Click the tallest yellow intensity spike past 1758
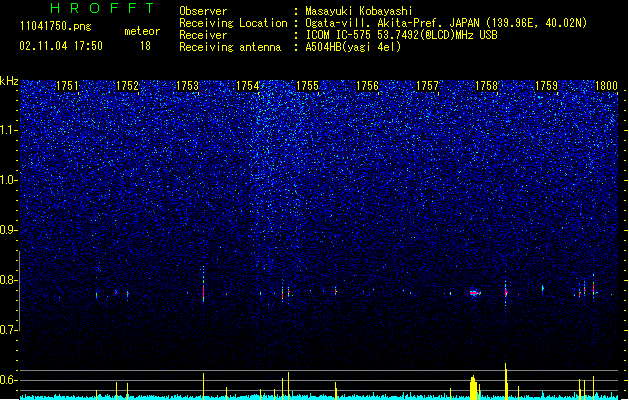629x400 pixels. pos(506,381)
